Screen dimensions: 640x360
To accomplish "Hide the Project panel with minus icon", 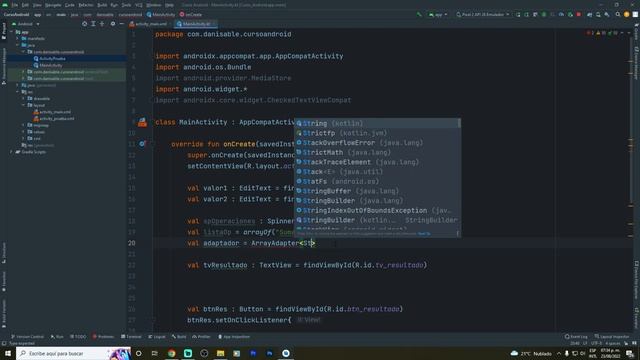I will tap(122, 24).
